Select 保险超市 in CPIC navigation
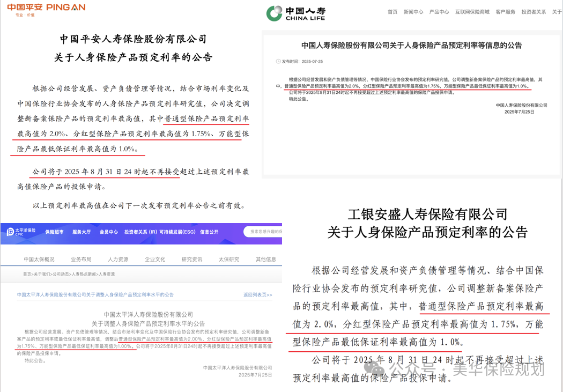Image resolution: width=563 pixels, height=392 pixels. pyautogui.click(x=55, y=231)
